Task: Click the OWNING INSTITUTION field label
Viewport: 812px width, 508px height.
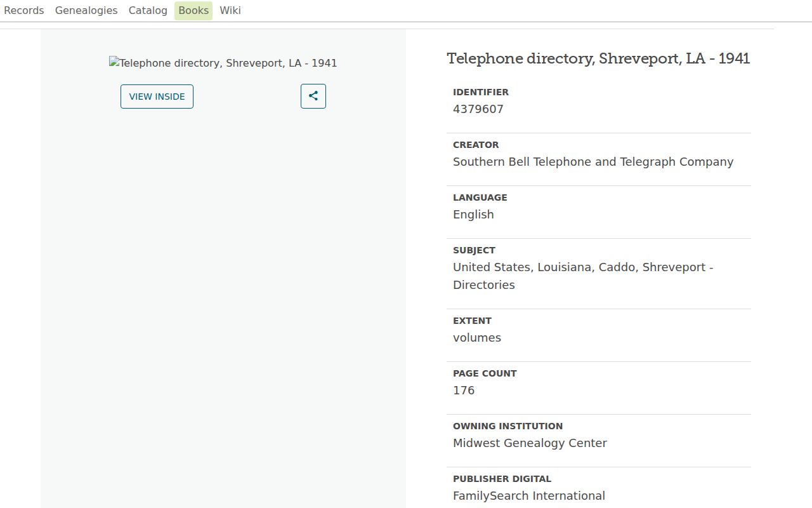Action: point(508,426)
